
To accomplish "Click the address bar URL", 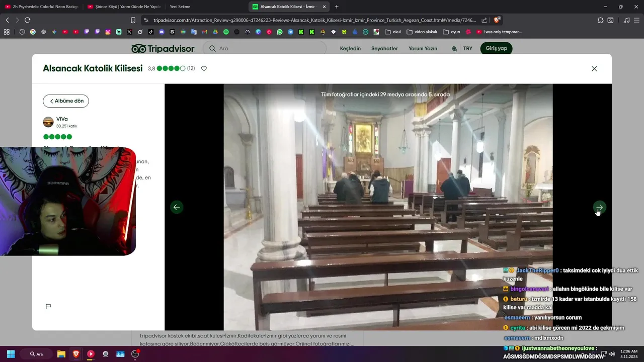I will 314,20.
